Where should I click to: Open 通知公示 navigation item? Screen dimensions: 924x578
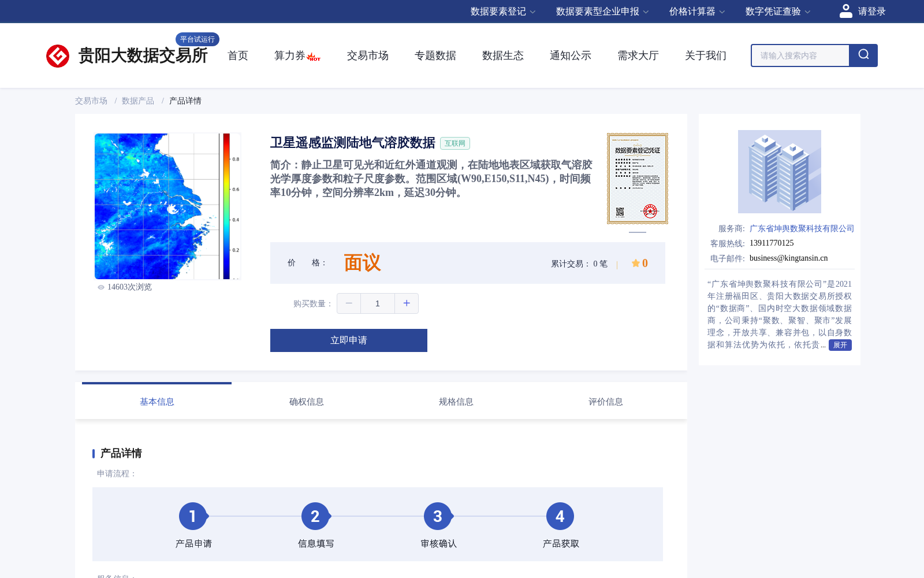(571, 55)
